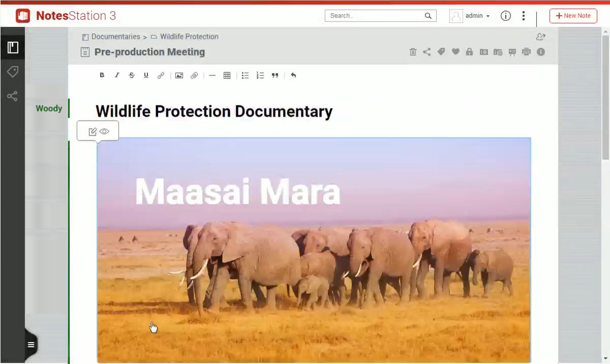Screen dimensions: 610x364
Task: Select the Woody collaborator label
Action: tap(49, 108)
